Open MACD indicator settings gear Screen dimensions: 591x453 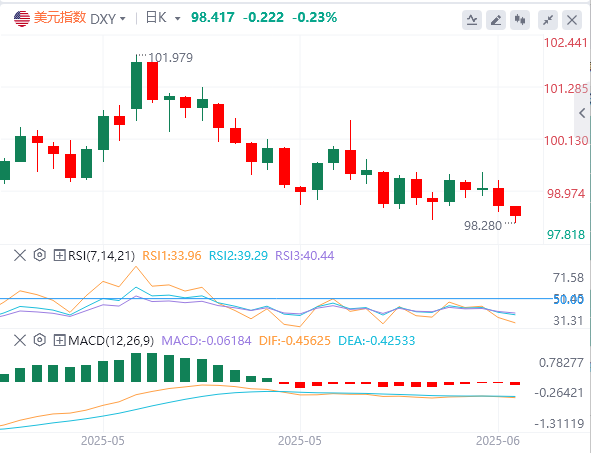[x=40, y=340]
